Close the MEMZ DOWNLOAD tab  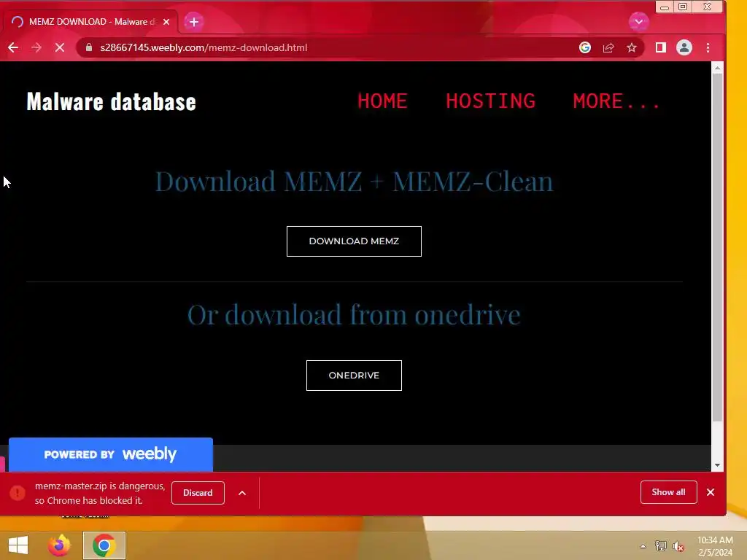[x=166, y=22]
